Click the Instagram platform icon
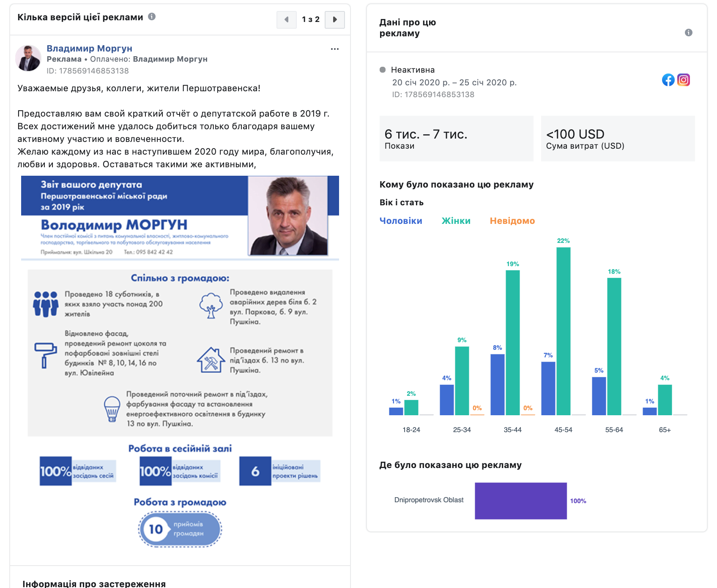This screenshot has width=717, height=588. 683,80
